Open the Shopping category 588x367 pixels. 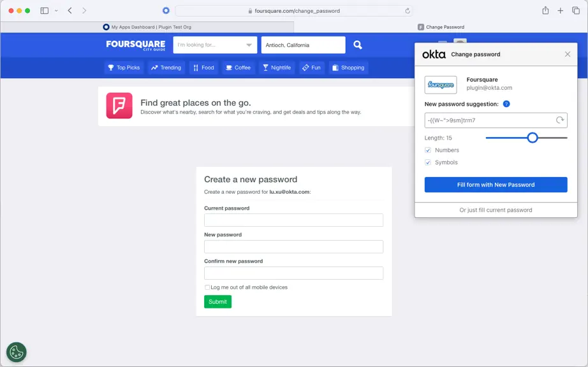click(x=348, y=68)
